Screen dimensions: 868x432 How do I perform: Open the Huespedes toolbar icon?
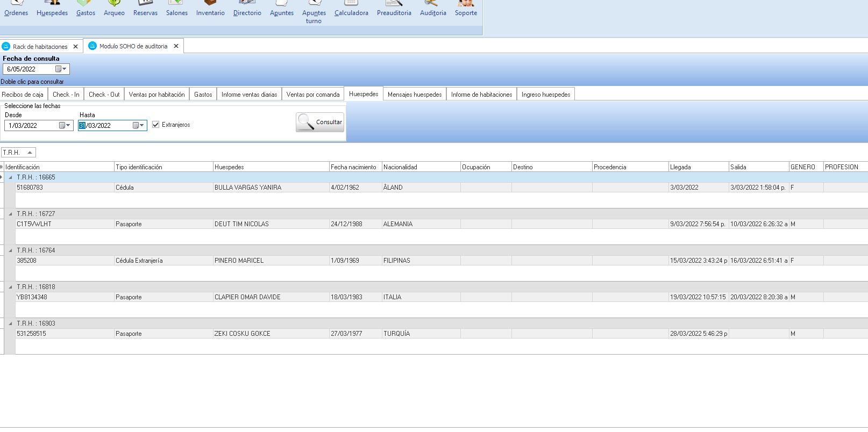pyautogui.click(x=52, y=9)
